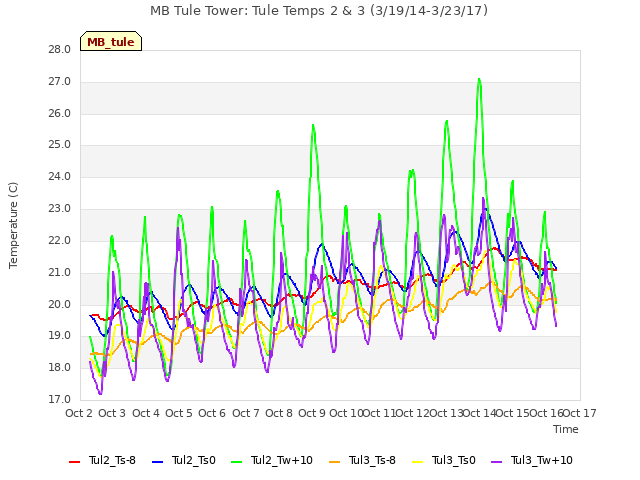Click the purple Tul3_Tw+10 legend swatch
The width and height of the screenshot is (640, 480).
point(497,462)
